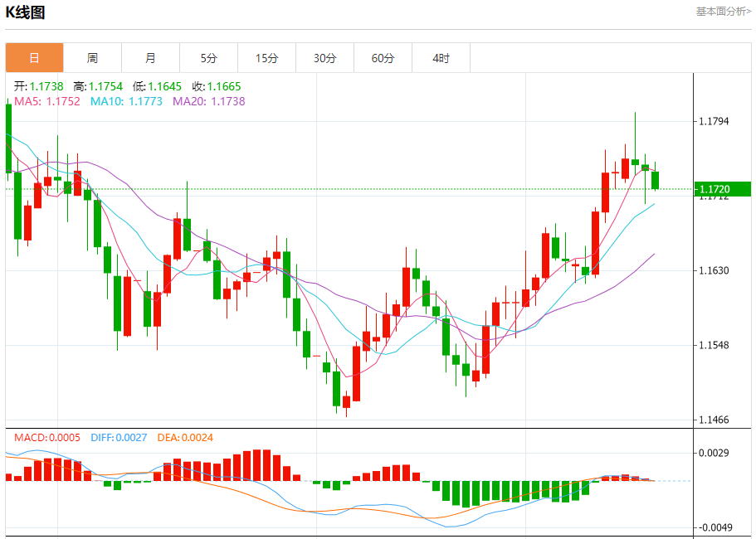This screenshot has height=539, width=756.
Task: Click the MA10 legend label
Action: click(126, 101)
